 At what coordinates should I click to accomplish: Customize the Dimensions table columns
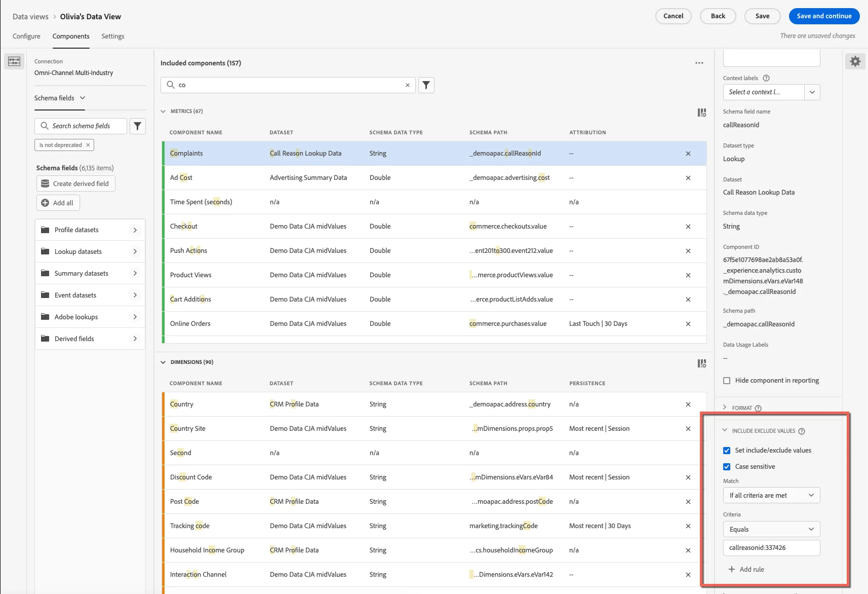(702, 363)
